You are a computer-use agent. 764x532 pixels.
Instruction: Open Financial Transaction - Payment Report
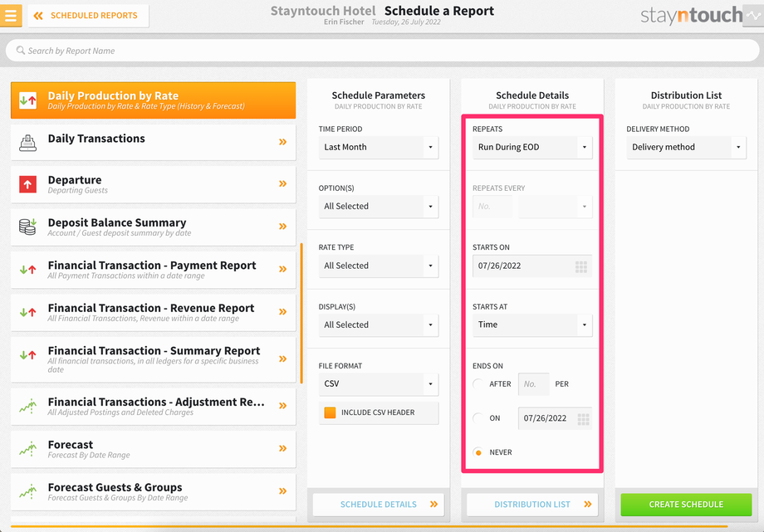click(153, 270)
